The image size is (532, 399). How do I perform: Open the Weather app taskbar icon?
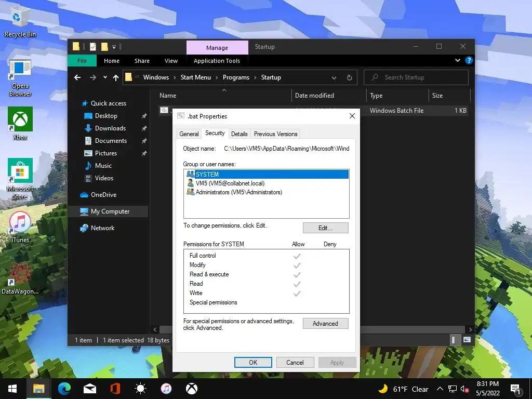(140, 389)
